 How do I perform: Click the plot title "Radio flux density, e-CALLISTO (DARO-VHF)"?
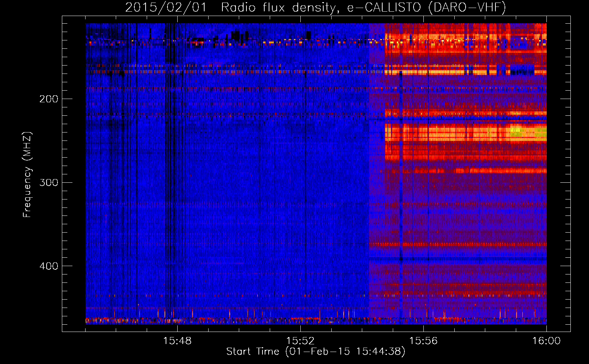(363, 7)
